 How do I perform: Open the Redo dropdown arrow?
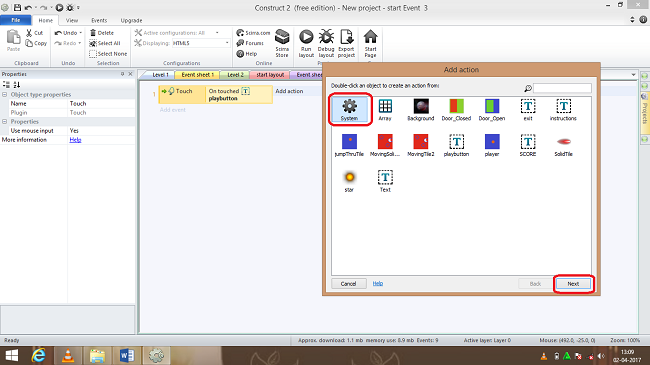click(80, 43)
